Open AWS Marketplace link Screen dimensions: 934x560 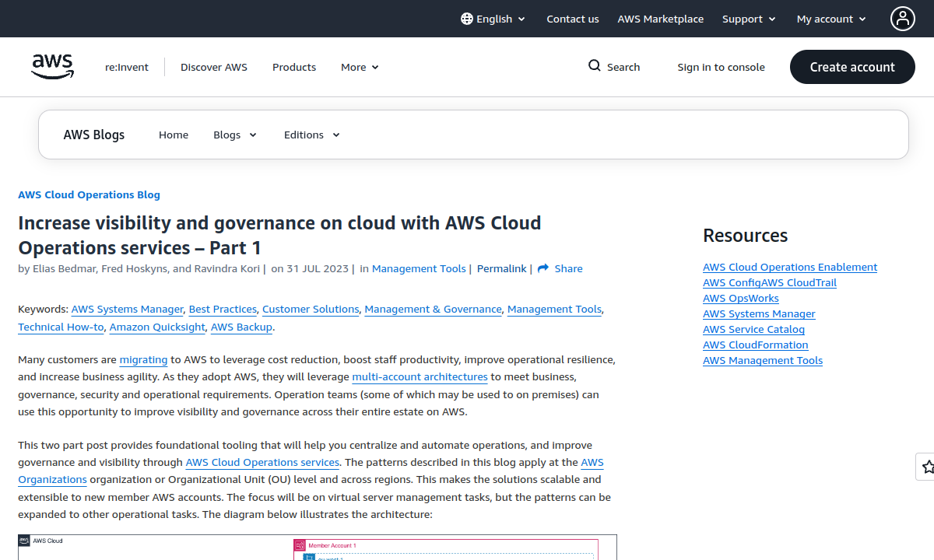(661, 19)
